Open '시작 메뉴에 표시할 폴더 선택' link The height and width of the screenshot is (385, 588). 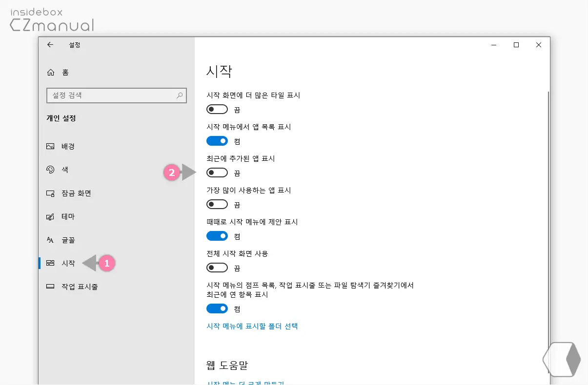click(252, 326)
